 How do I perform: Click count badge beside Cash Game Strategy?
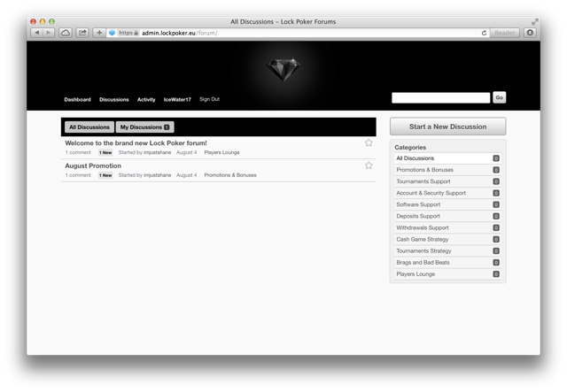496,239
